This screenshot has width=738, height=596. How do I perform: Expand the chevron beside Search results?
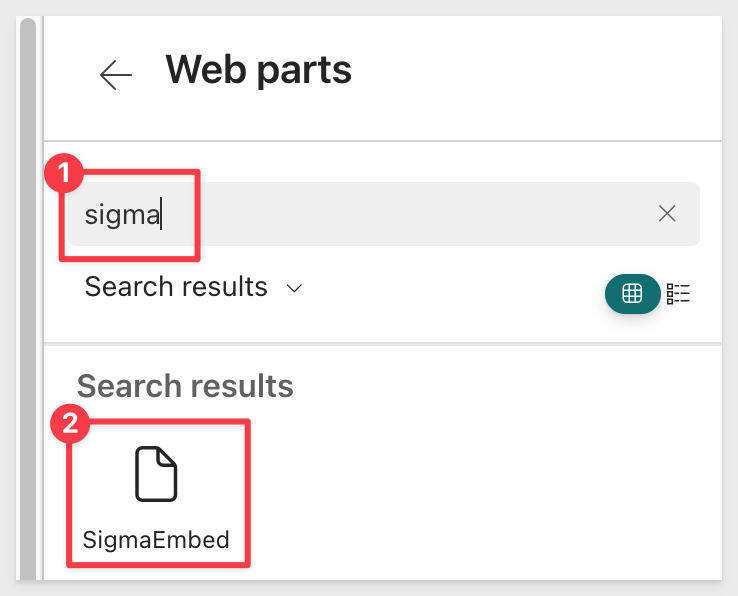click(x=294, y=288)
